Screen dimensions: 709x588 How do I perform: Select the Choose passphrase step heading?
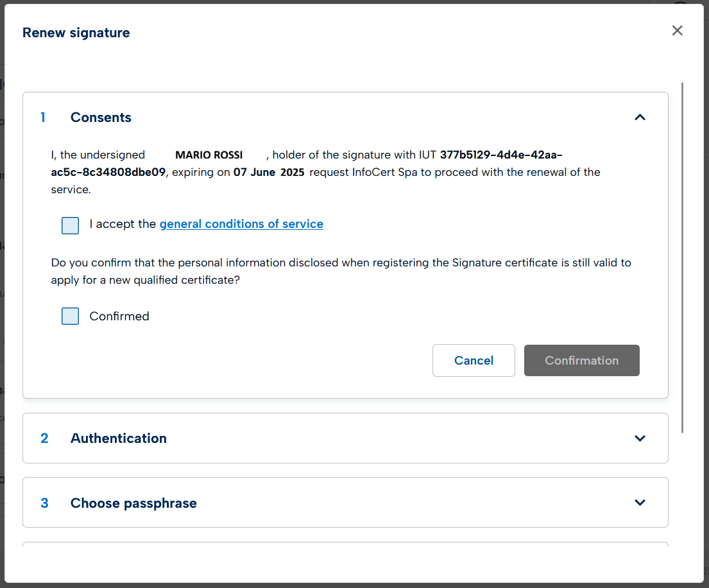pyautogui.click(x=133, y=503)
